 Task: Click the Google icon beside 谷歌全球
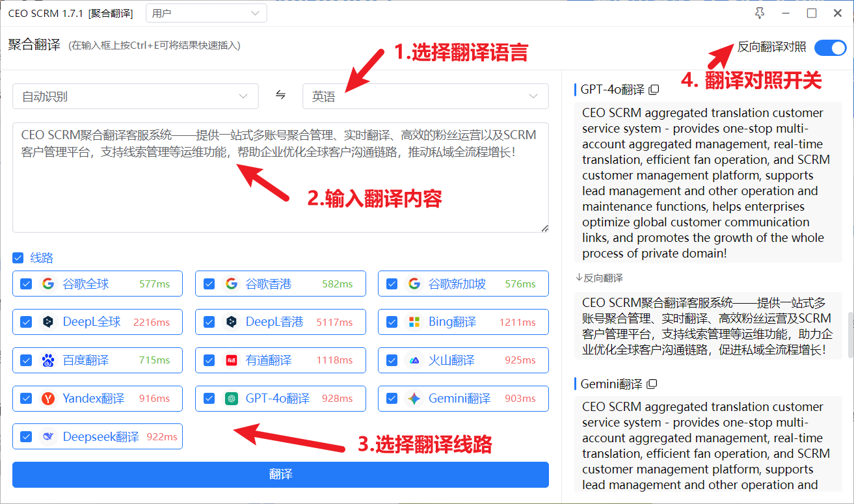(47, 284)
